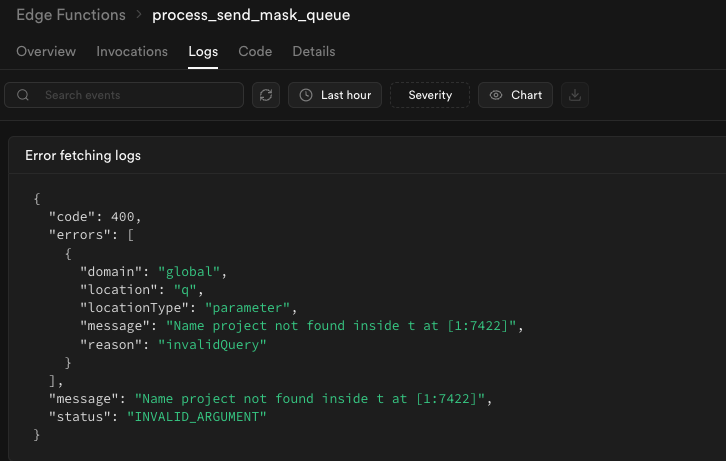
Task: Open the Invocations tab
Action: [132, 52]
